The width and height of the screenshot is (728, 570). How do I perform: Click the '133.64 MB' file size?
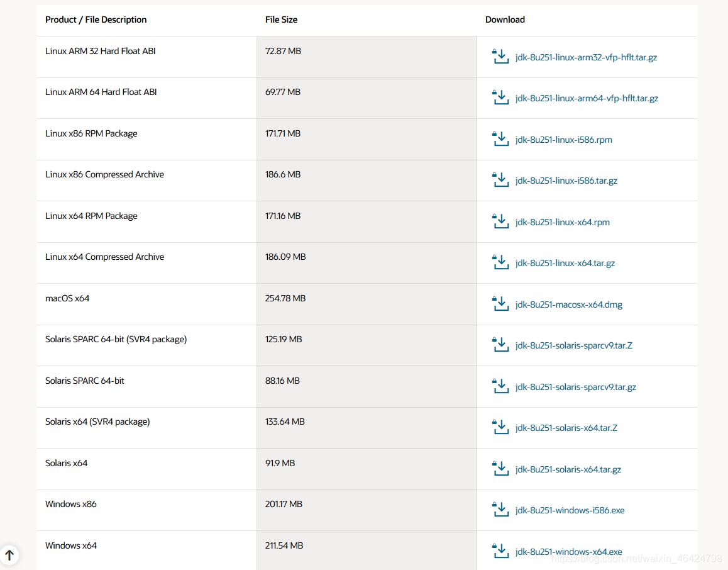click(x=285, y=422)
